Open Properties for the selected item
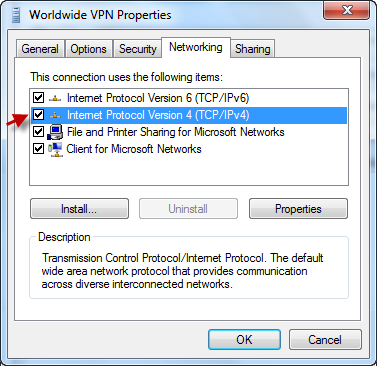Screen dimensions: 377x366 point(298,209)
